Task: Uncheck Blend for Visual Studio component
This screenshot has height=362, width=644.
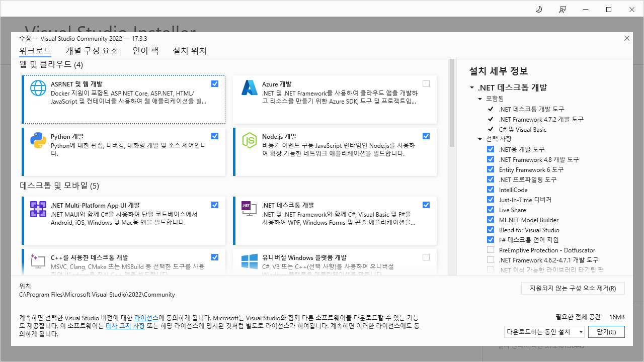Action: [x=491, y=230]
